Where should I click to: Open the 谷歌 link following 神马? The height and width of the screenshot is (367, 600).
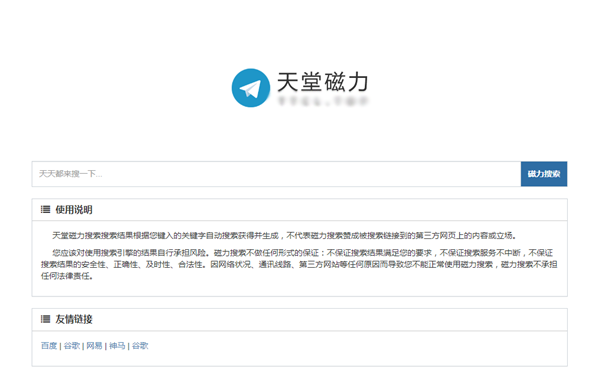click(x=140, y=346)
